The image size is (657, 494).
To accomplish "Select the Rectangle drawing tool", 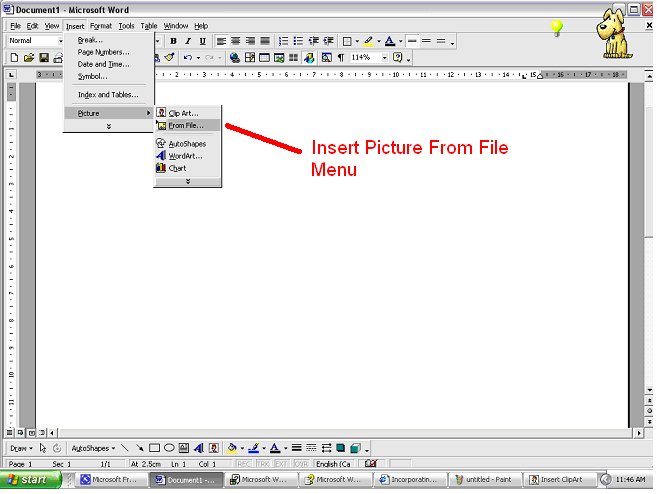I will [x=154, y=448].
